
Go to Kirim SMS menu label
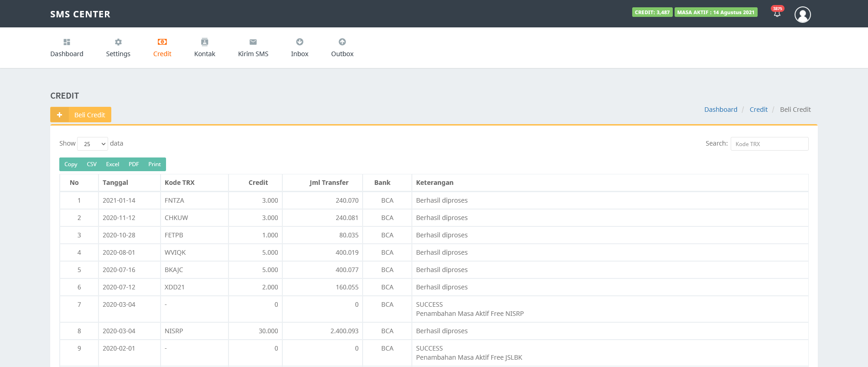253,54
